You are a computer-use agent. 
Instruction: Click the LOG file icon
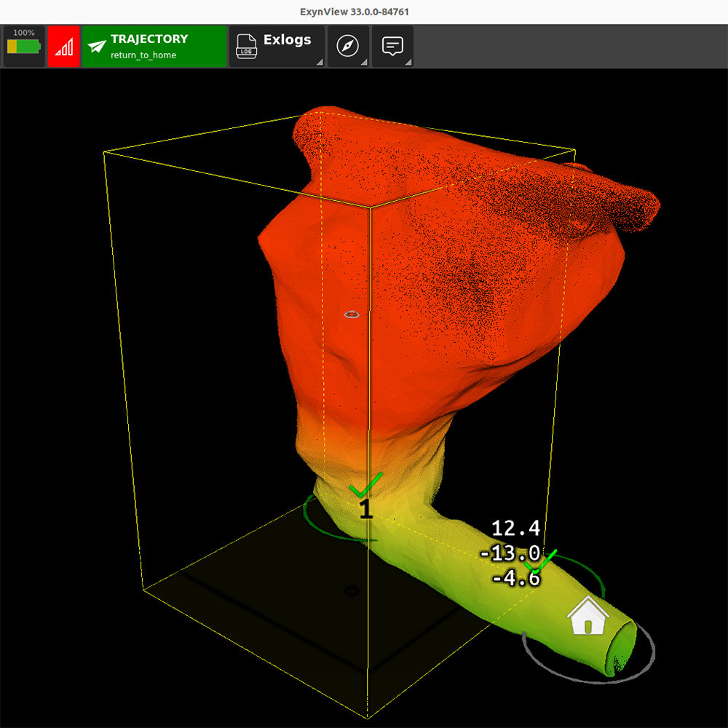pyautogui.click(x=248, y=47)
